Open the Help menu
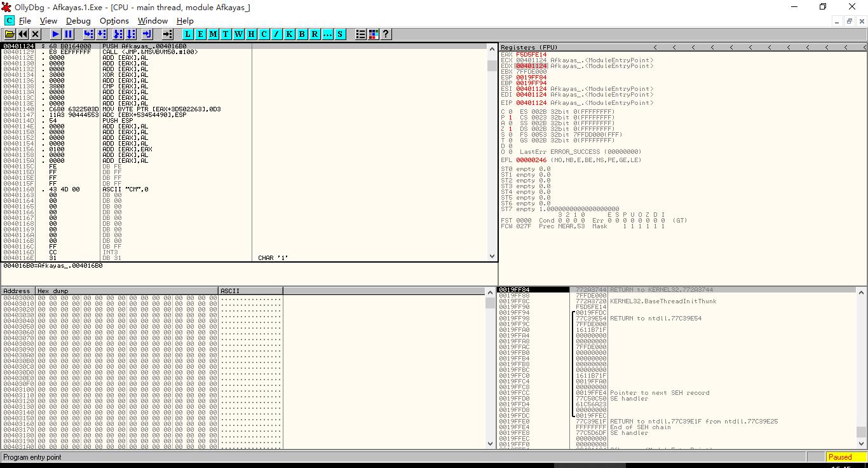 point(185,21)
